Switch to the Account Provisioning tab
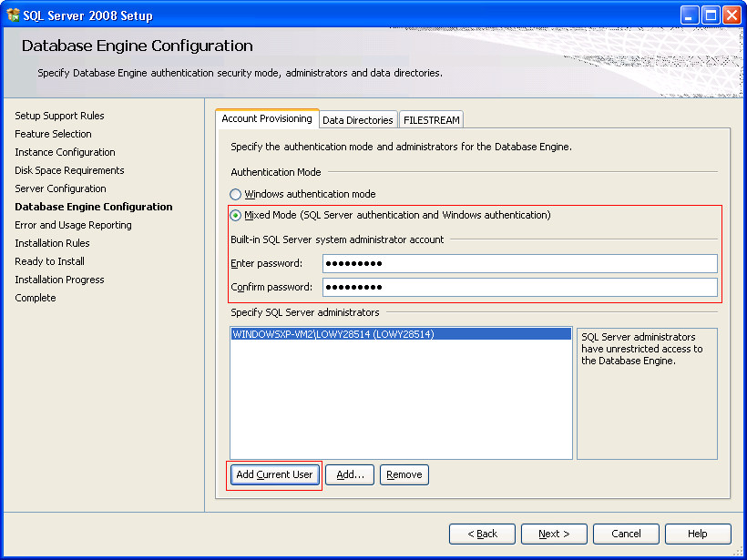The width and height of the screenshot is (747, 560). (x=267, y=118)
